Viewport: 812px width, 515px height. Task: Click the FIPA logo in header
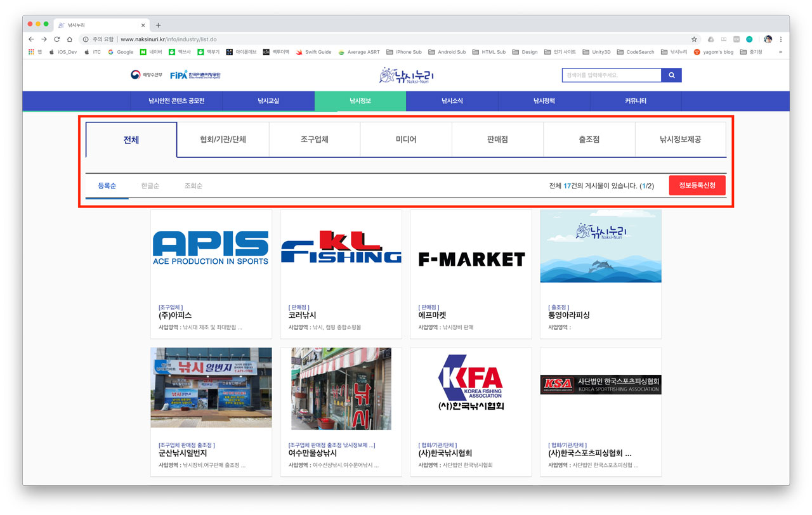(195, 75)
